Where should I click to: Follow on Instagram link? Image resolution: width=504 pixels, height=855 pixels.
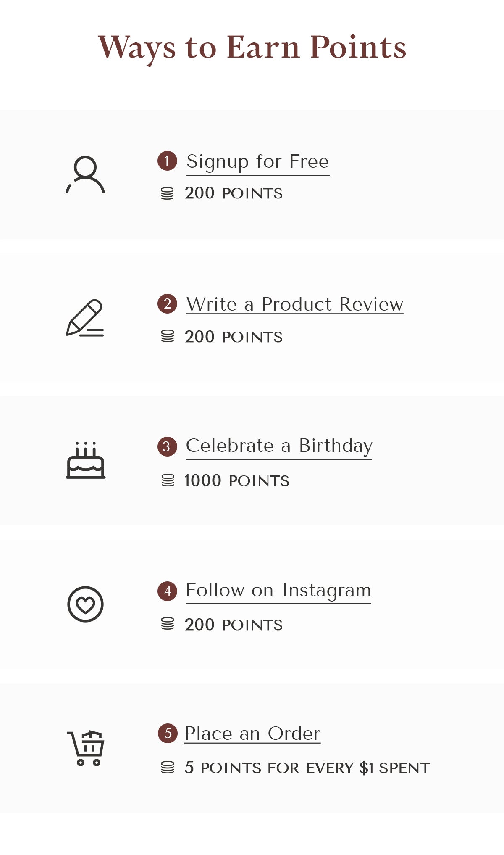(x=278, y=591)
